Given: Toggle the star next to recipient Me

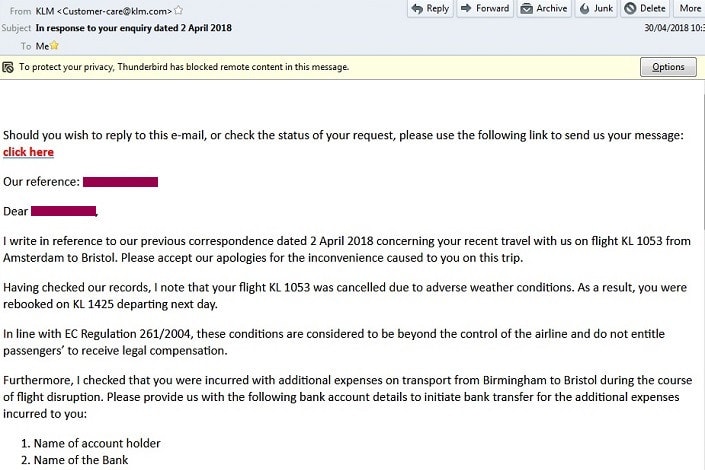Looking at the screenshot, I should pos(55,46).
